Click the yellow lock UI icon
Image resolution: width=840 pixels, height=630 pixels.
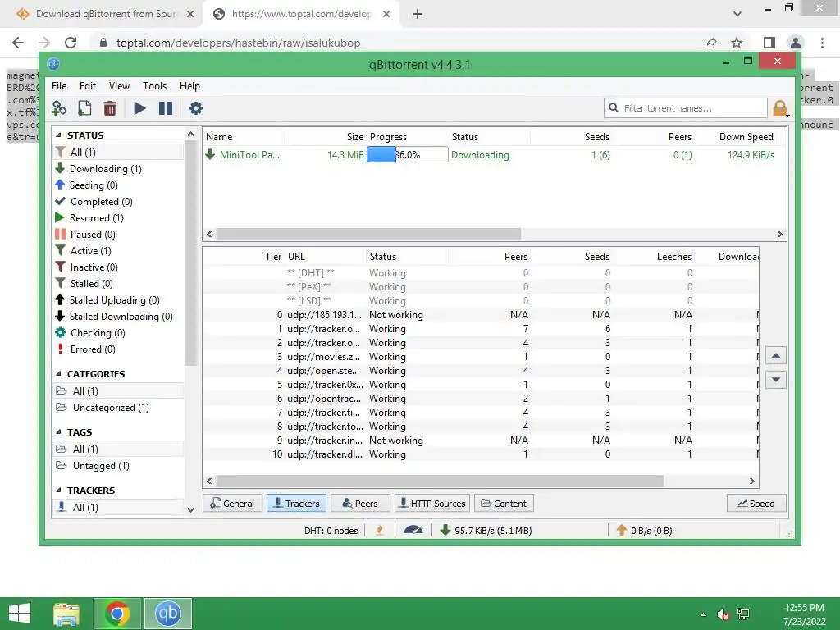click(x=780, y=108)
